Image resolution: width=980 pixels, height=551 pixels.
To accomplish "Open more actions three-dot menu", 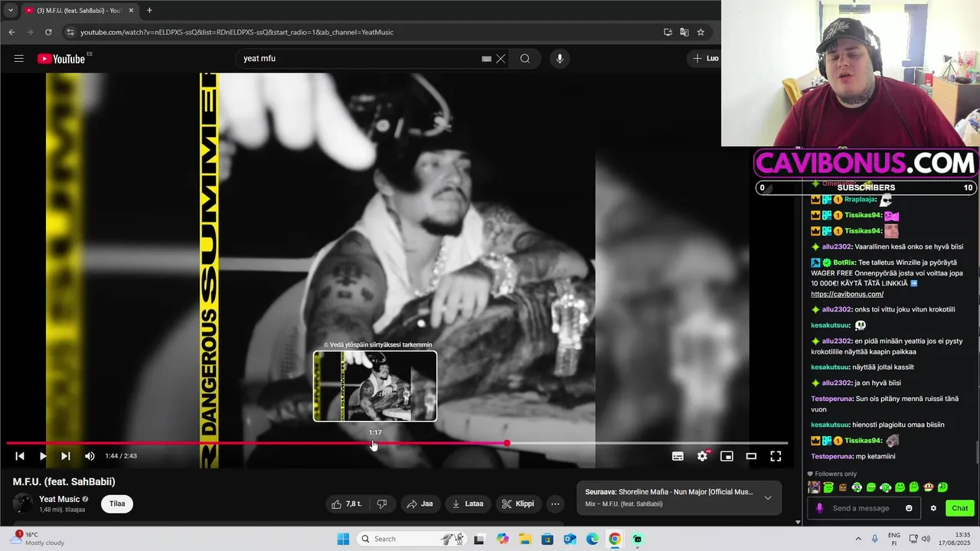I will (555, 504).
